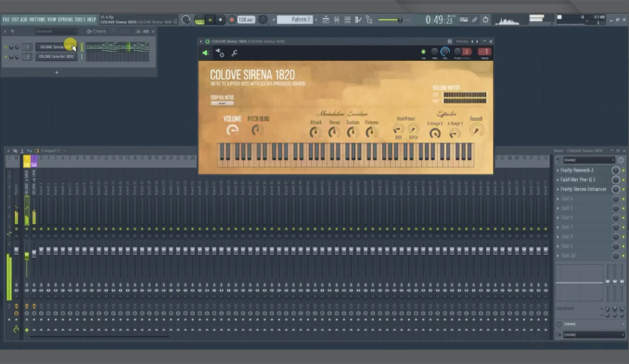The height and width of the screenshot is (364, 629).
Task: Open the Channel rack view icon
Action: pos(348,20)
